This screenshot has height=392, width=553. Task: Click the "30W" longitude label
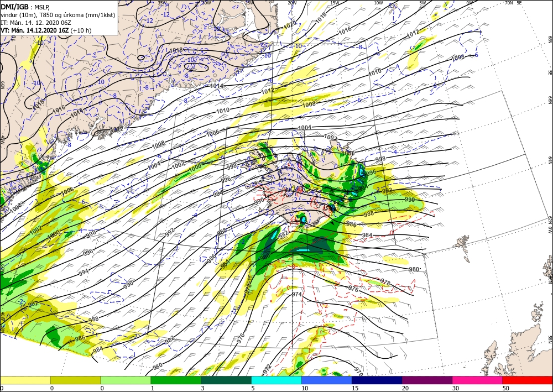click(x=206, y=2)
